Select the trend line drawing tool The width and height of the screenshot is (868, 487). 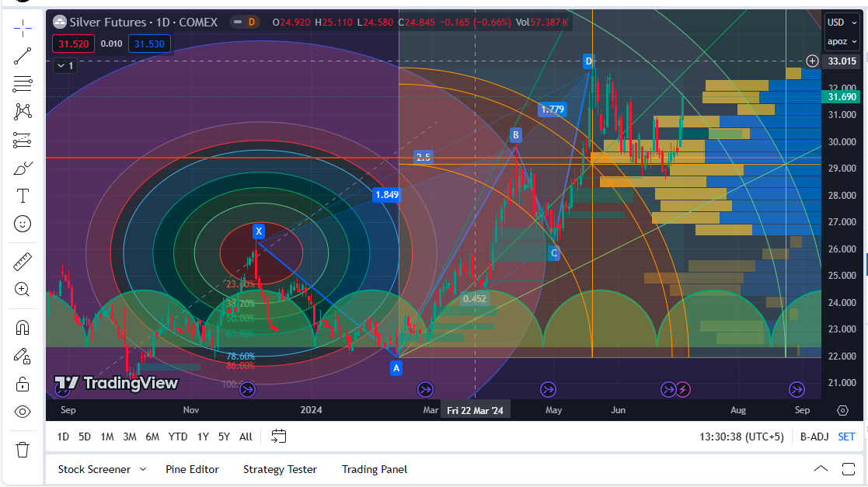[x=23, y=56]
